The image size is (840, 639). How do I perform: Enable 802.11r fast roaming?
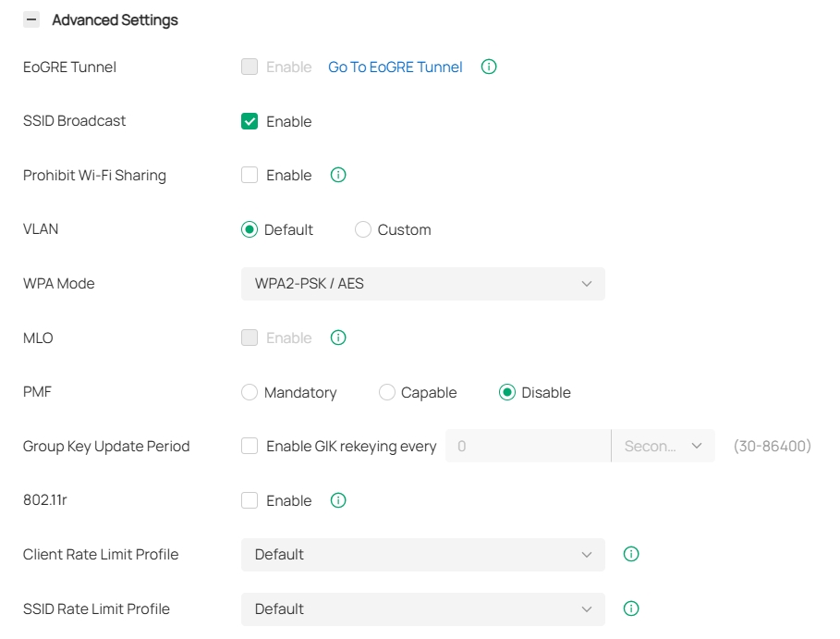(x=249, y=500)
